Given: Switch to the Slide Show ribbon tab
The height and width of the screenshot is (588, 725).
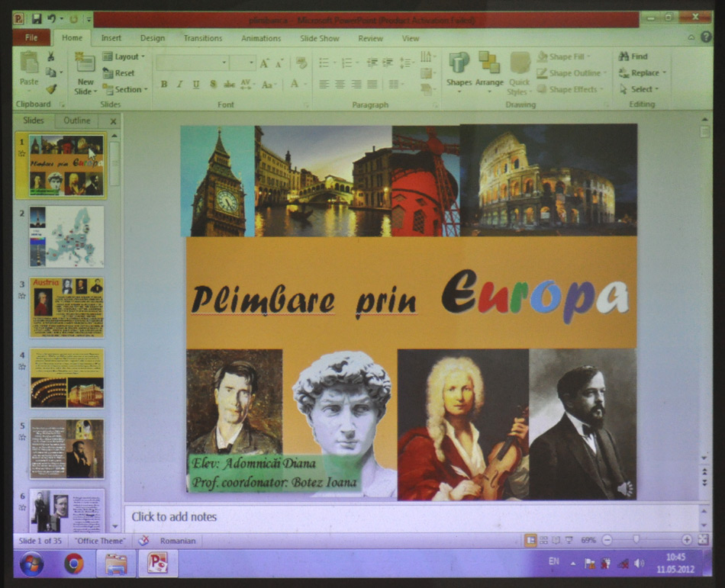Looking at the screenshot, I should [320, 38].
